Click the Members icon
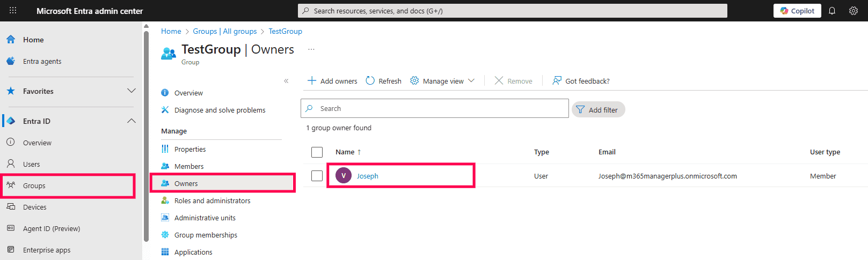This screenshot has height=260, width=868. (165, 166)
